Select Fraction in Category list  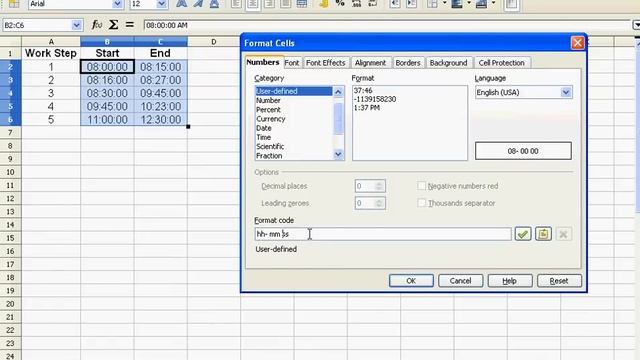pyautogui.click(x=294, y=156)
